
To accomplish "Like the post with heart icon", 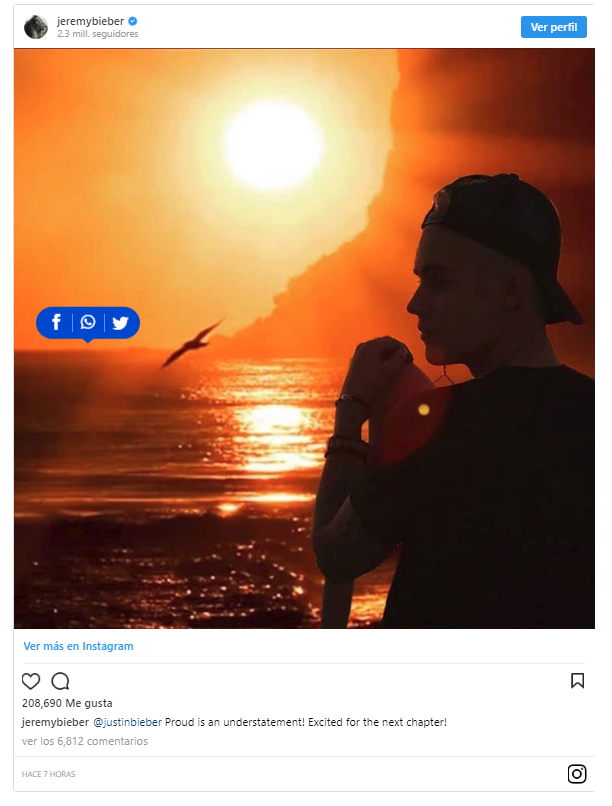I will tap(31, 681).
